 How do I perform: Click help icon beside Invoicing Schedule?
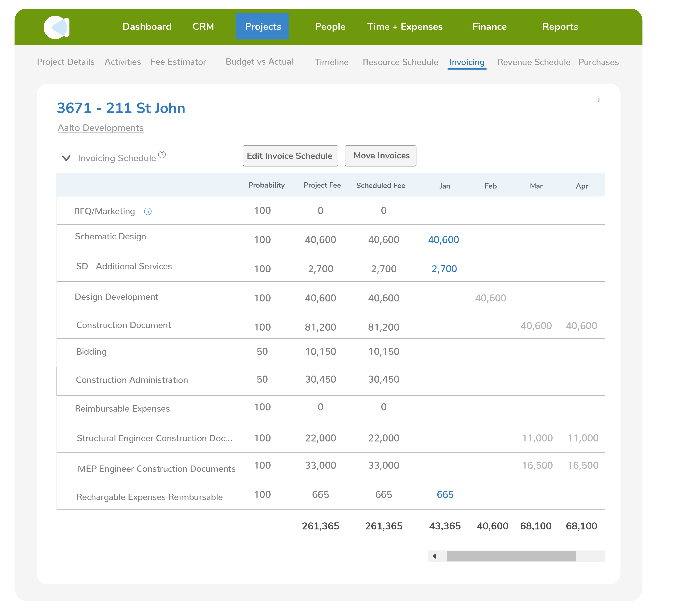coord(162,155)
